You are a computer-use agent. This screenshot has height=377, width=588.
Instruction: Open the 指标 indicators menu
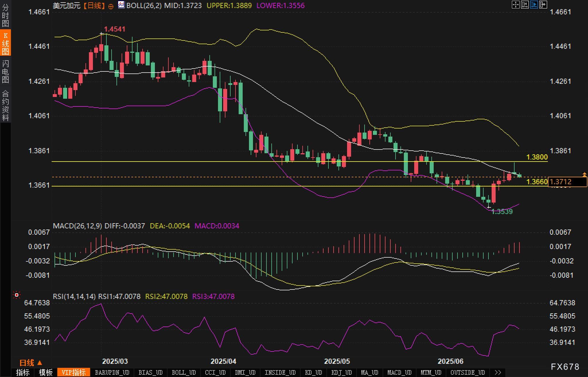pos(23,372)
